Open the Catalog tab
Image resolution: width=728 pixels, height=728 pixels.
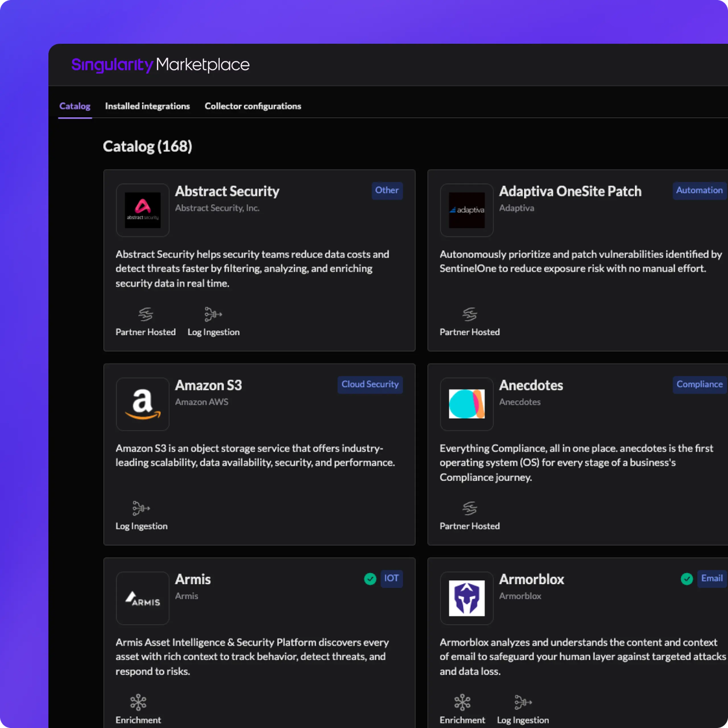coord(75,106)
